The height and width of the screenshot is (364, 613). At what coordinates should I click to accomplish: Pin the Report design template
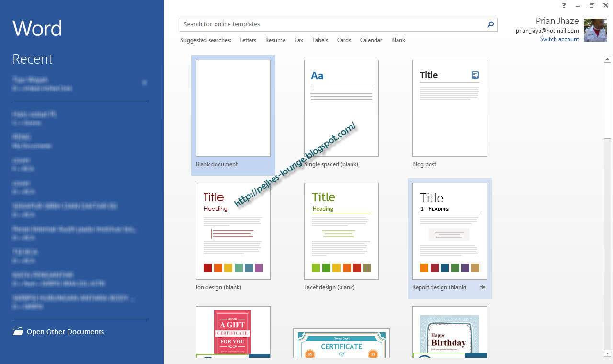click(x=483, y=287)
